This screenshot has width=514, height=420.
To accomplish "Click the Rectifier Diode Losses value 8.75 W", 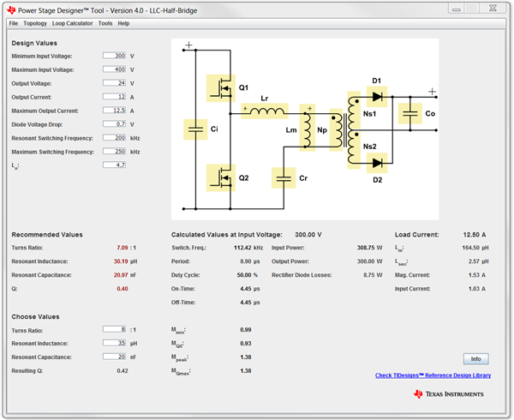I will coord(373,275).
